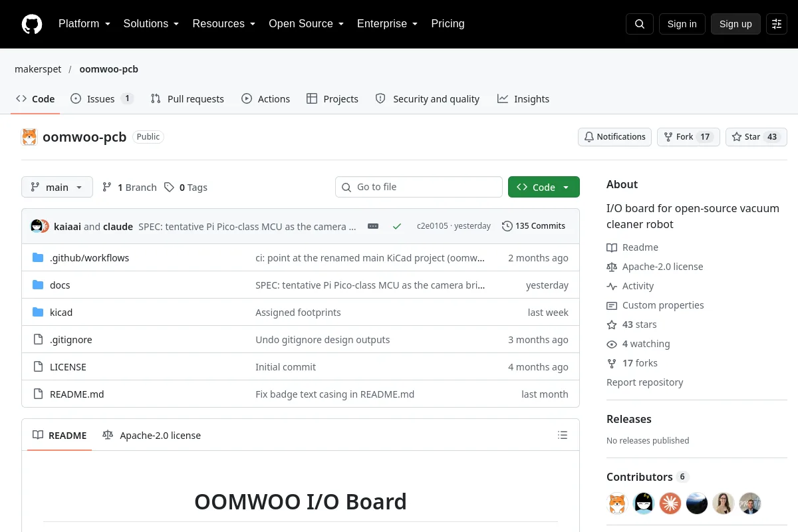The image size is (798, 532).
Task: View the 1 Branch link
Action: pos(130,188)
